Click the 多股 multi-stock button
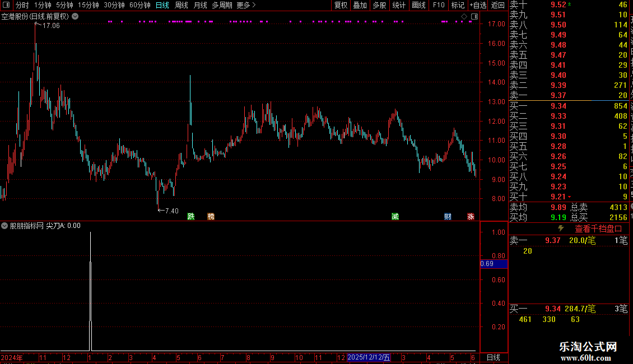The height and width of the screenshot is (364, 633). 379,5
